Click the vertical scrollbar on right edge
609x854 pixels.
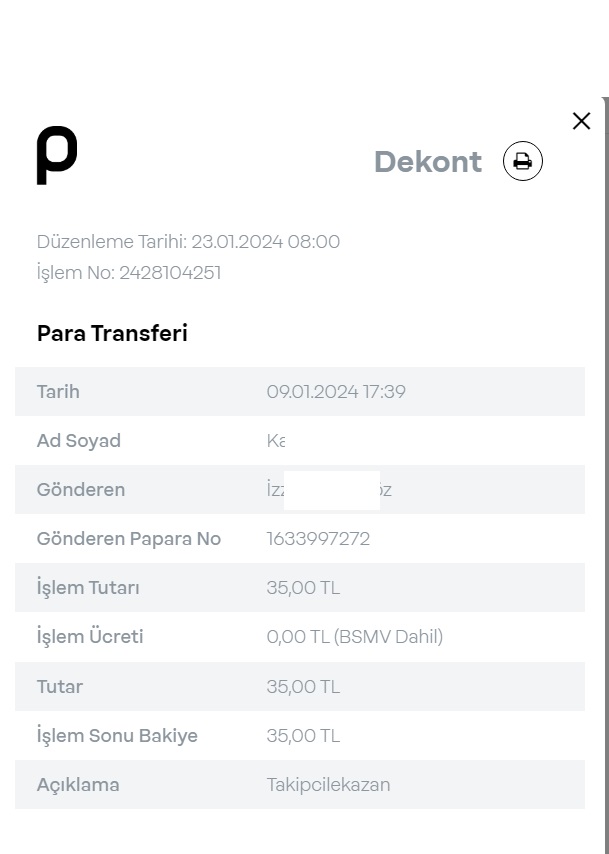point(605,475)
